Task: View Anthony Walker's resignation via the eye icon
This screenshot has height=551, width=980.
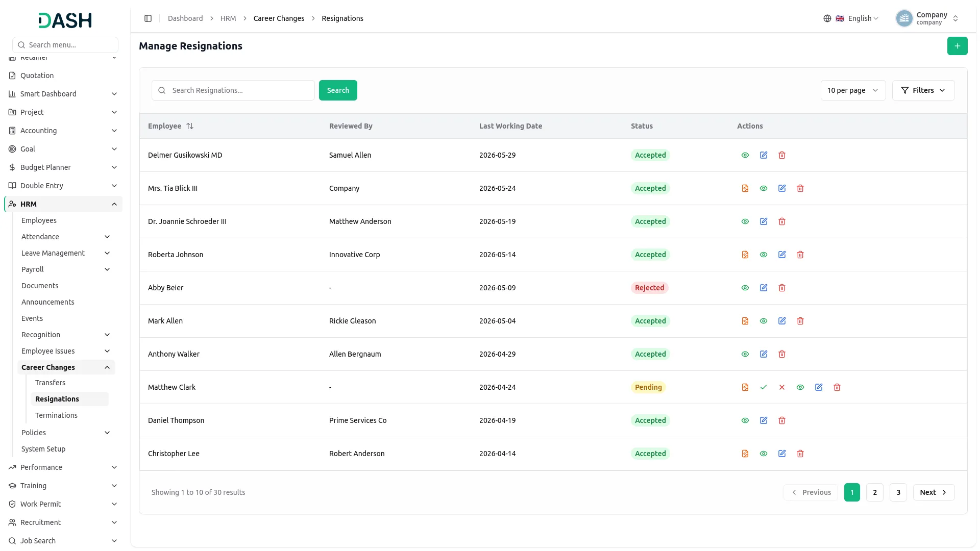Action: tap(745, 354)
